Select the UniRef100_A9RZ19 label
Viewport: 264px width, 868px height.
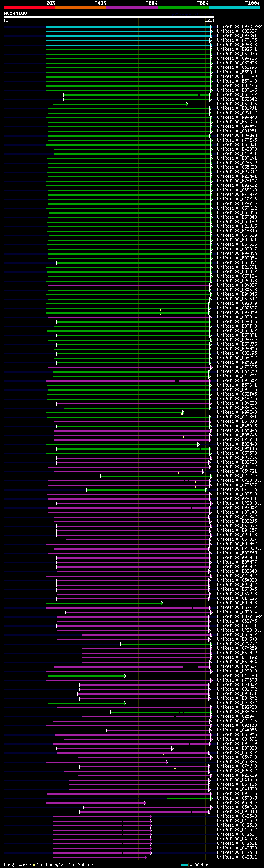(x=237, y=494)
